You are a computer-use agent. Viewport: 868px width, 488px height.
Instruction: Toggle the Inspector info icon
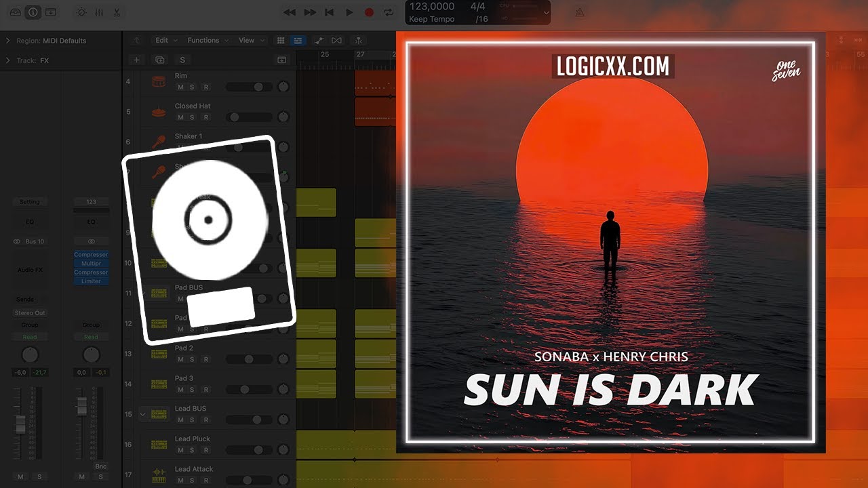pyautogui.click(x=33, y=12)
